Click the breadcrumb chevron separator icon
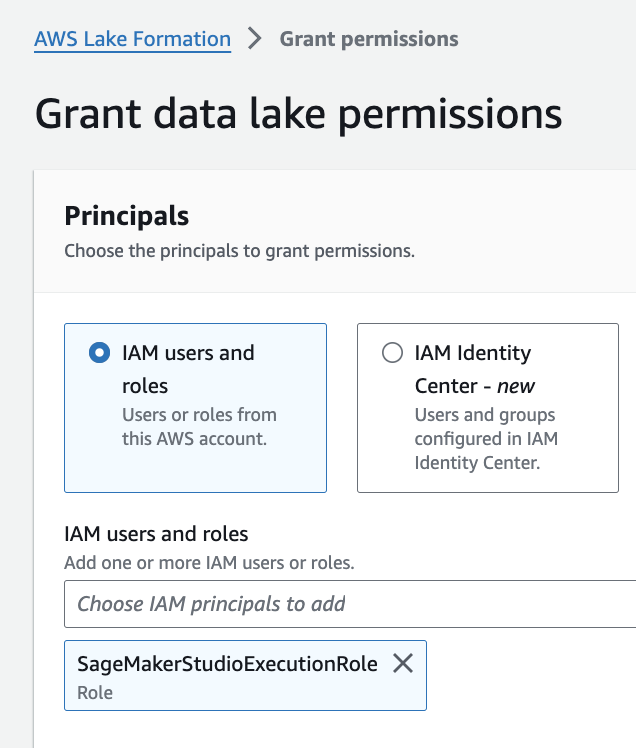This screenshot has width=636, height=748. click(255, 39)
